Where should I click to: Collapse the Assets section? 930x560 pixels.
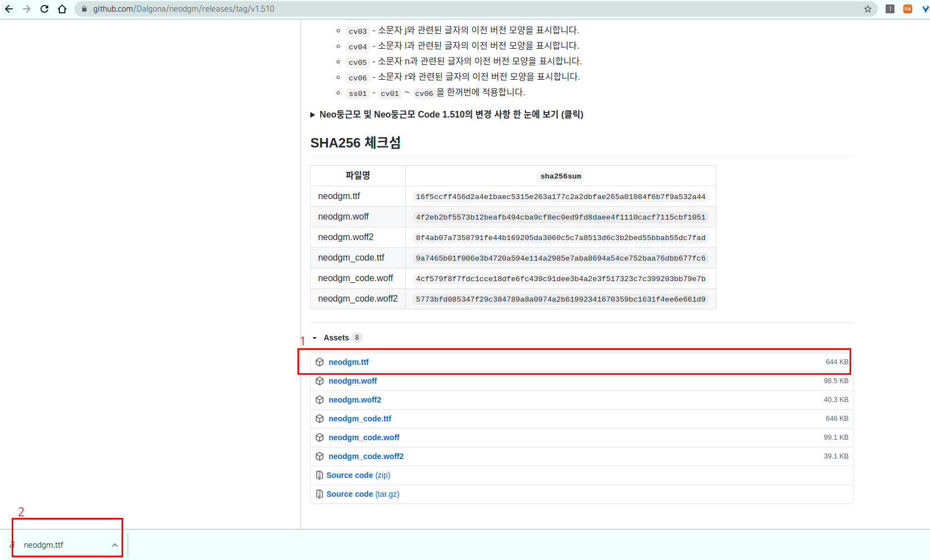[x=315, y=338]
